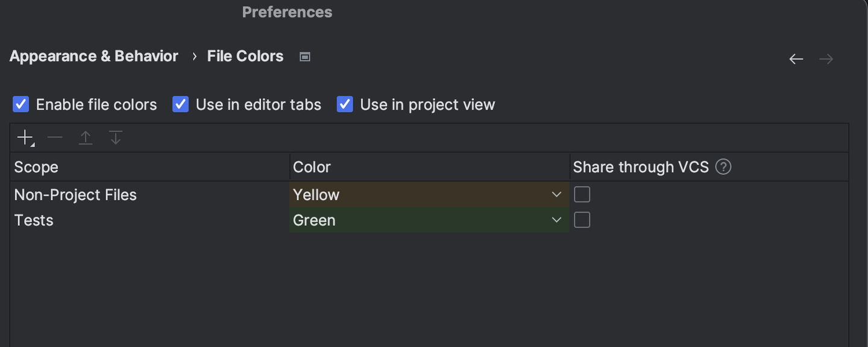Select the Tests scope row

coord(33,219)
